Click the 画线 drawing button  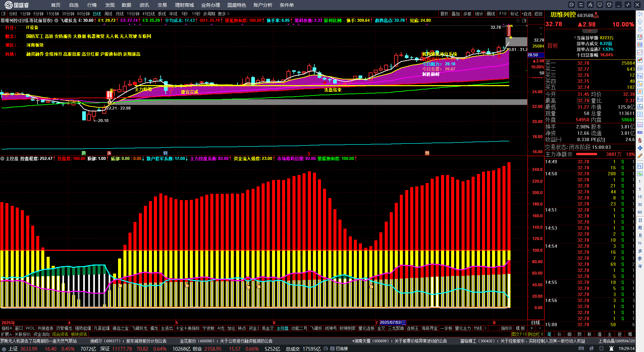pos(491,14)
